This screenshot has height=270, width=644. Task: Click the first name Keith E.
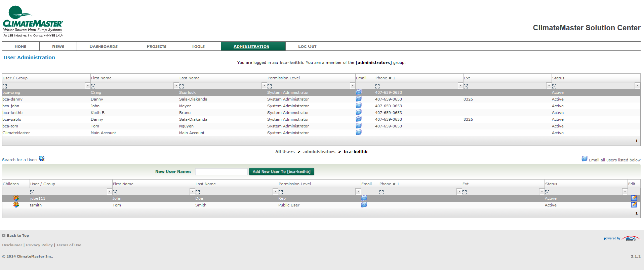pyautogui.click(x=98, y=113)
